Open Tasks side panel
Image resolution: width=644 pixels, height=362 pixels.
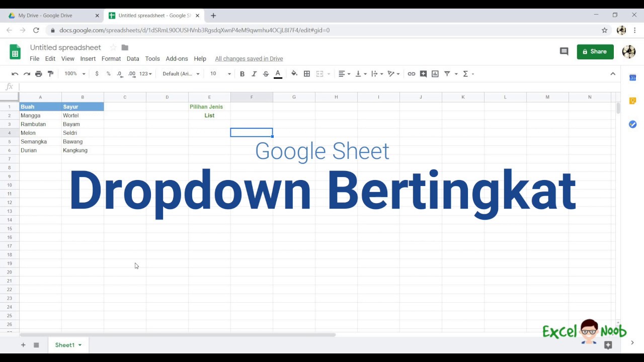tap(633, 124)
